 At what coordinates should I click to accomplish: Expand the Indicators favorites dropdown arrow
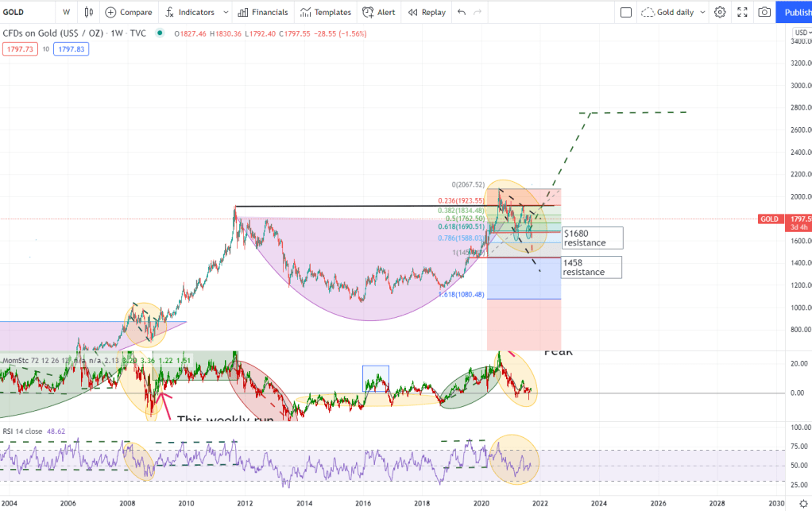click(226, 12)
